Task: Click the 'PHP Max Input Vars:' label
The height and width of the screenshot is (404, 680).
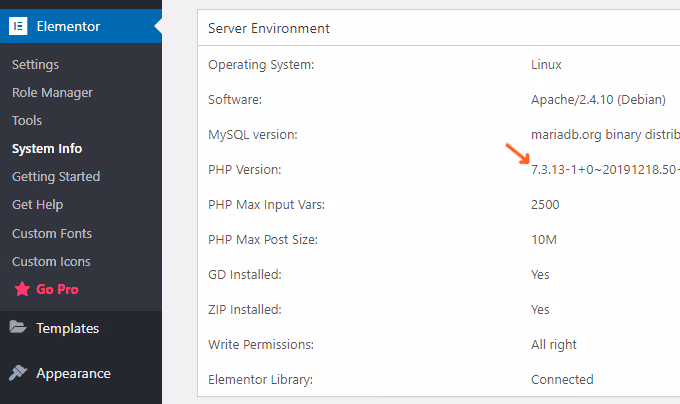Action: [266, 205]
